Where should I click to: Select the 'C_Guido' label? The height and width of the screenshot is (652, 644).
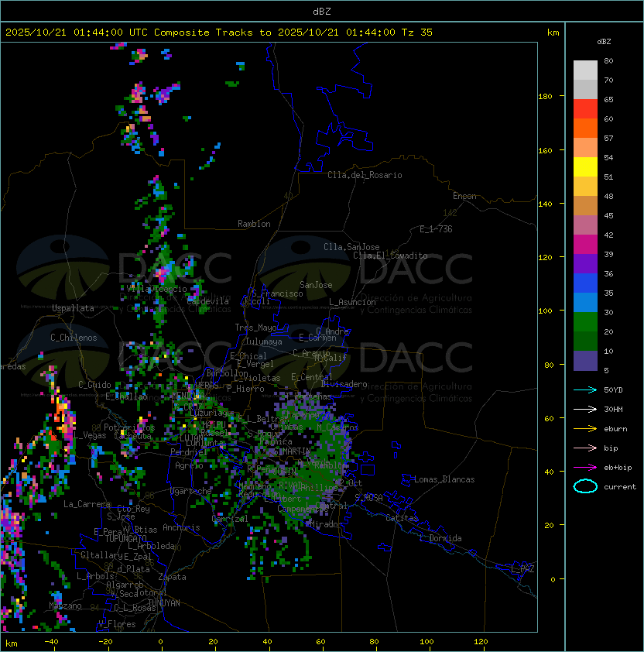(x=94, y=385)
